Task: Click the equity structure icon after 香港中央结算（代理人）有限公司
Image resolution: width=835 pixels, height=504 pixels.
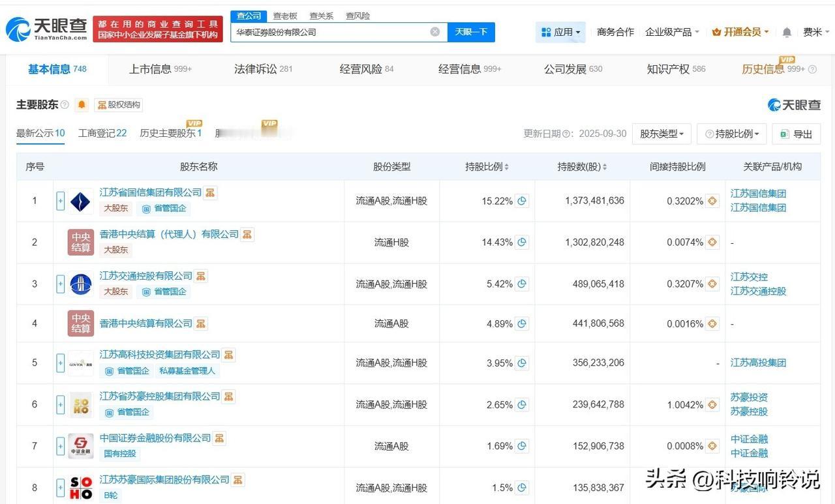Action: pos(247,234)
